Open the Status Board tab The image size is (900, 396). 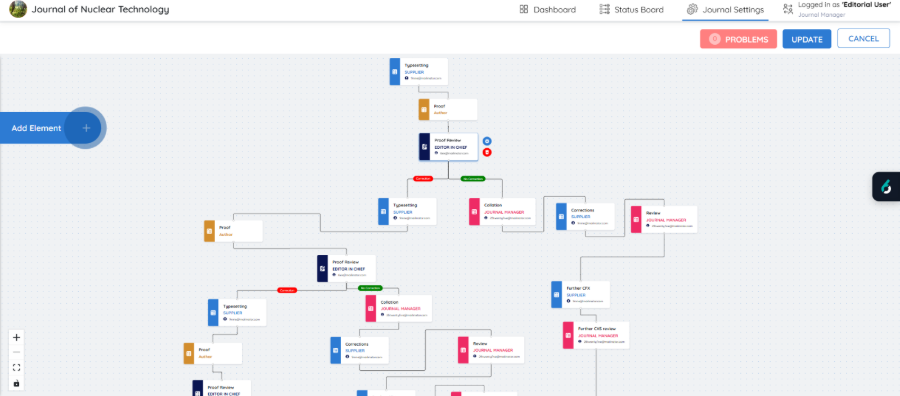(631, 10)
